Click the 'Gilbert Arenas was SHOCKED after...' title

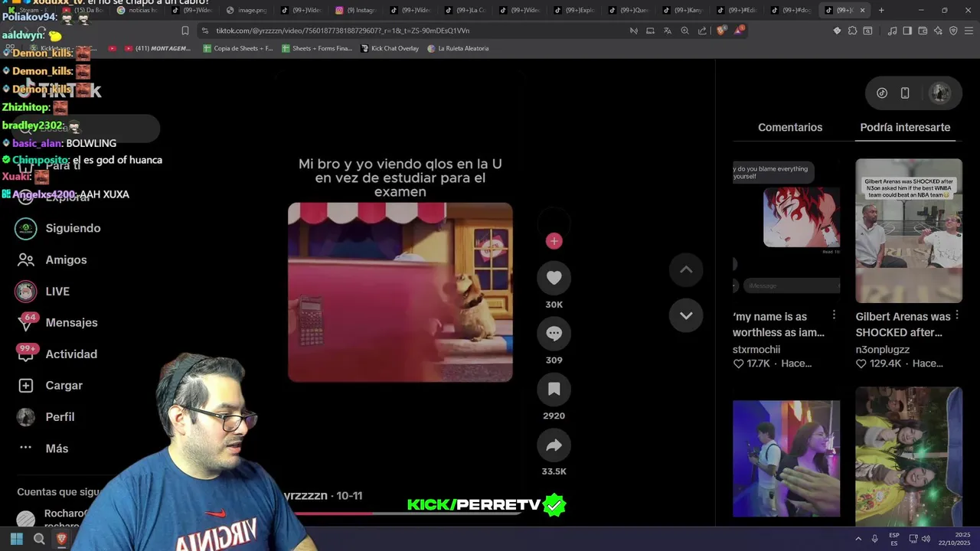coord(903,324)
